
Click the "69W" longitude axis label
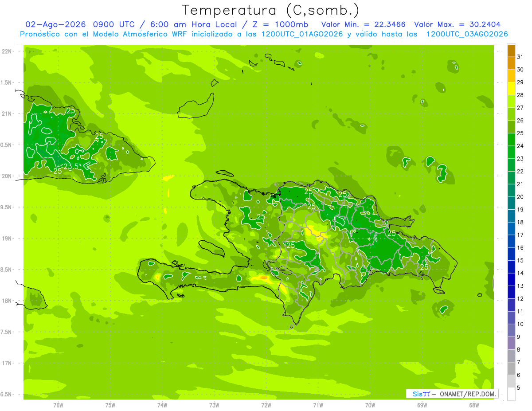[422, 405]
